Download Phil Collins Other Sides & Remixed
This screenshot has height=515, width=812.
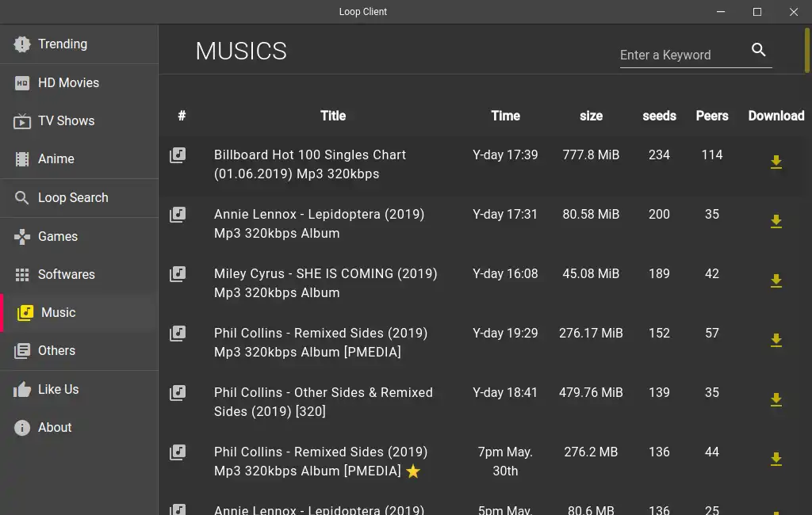coord(776,400)
